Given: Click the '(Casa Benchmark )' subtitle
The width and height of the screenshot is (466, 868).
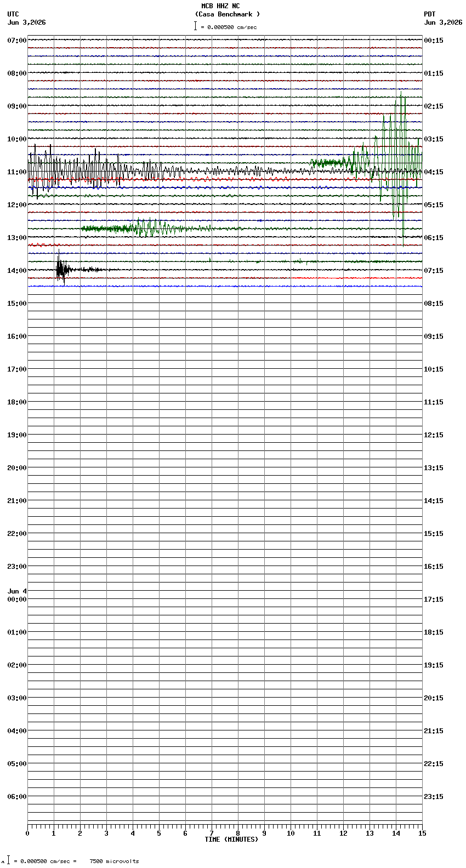Looking at the screenshot, I should coord(228,14).
